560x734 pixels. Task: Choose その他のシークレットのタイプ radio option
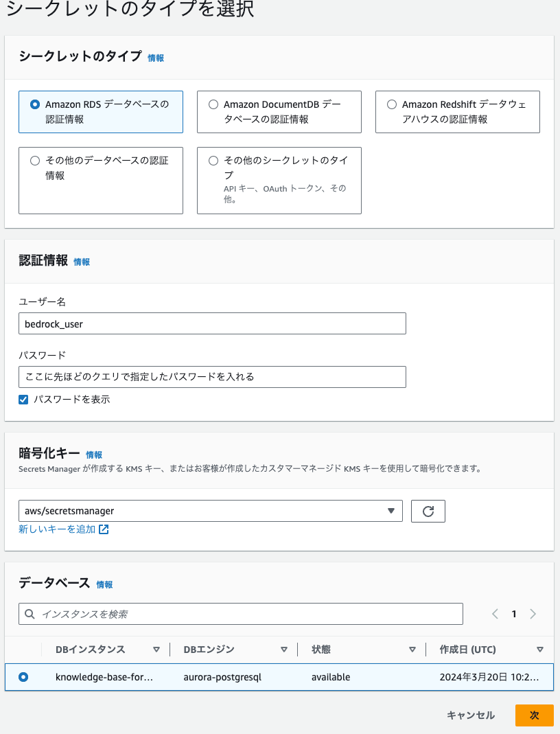213,161
